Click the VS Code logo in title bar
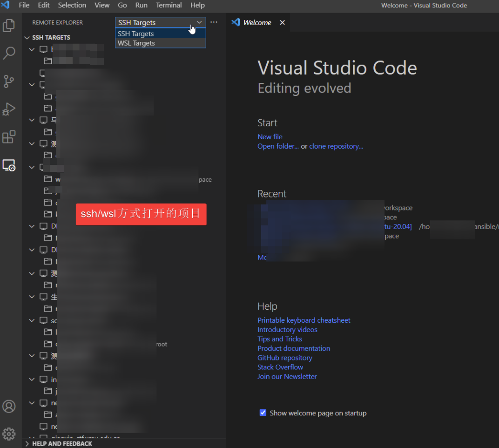Image resolution: width=499 pixels, height=448 pixels. (x=6, y=5)
